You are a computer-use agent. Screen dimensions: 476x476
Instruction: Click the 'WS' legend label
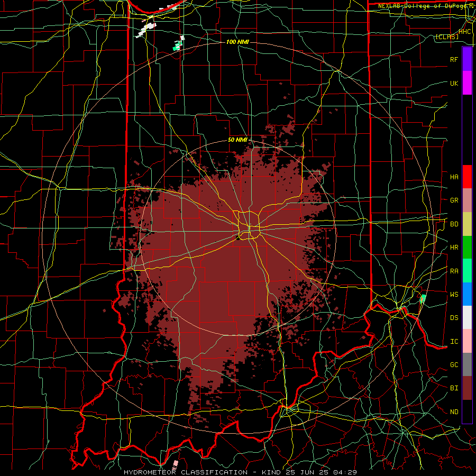coord(454,295)
